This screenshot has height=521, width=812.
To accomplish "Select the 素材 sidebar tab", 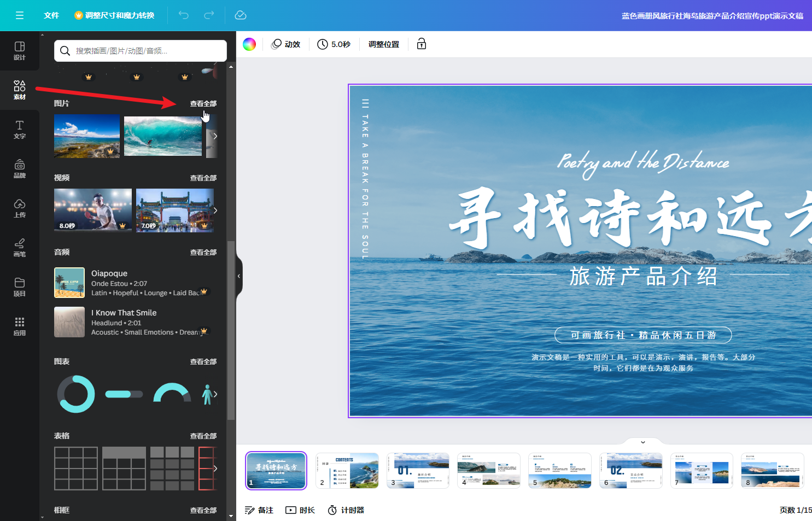I will tap(20, 90).
